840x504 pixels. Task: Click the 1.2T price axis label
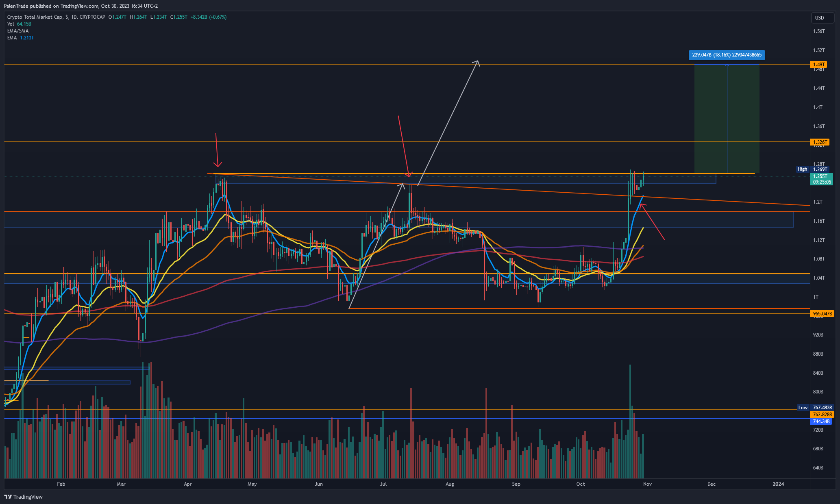click(818, 202)
